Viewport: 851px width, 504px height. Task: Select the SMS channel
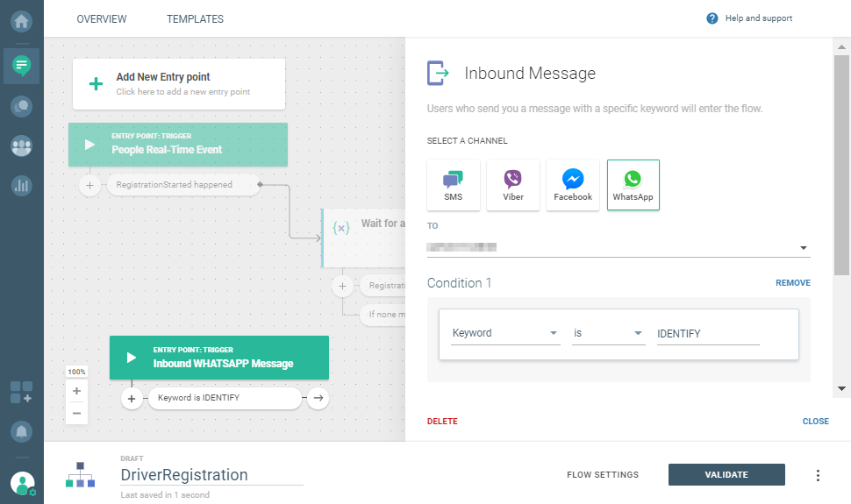point(453,185)
